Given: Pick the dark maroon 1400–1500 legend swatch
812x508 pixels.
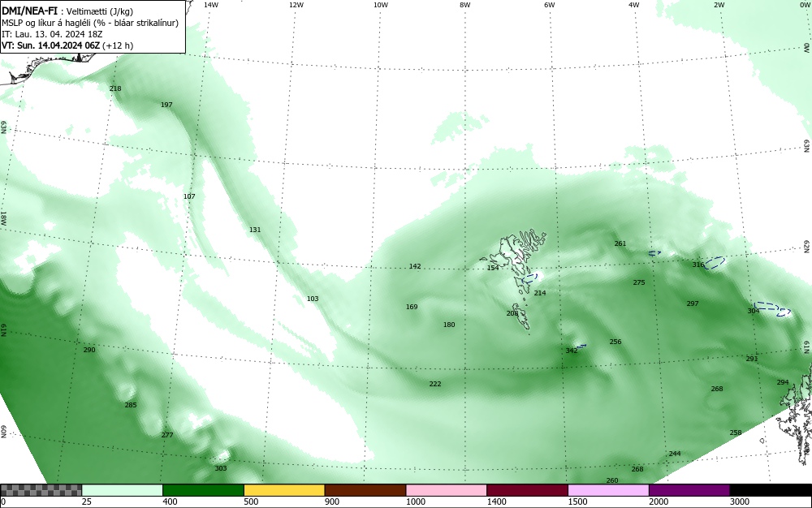Looking at the screenshot, I should click(527, 490).
